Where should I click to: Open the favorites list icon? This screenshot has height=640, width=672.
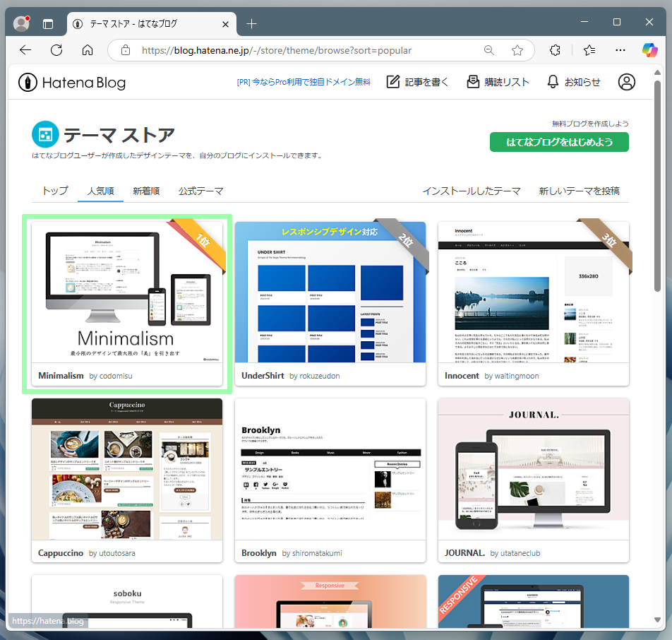point(589,50)
